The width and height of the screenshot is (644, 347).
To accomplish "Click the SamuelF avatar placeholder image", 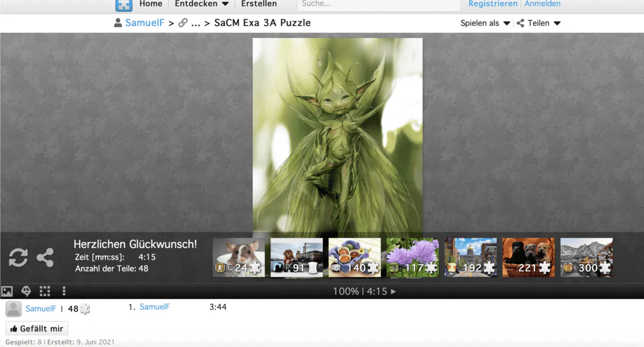I will [13, 309].
